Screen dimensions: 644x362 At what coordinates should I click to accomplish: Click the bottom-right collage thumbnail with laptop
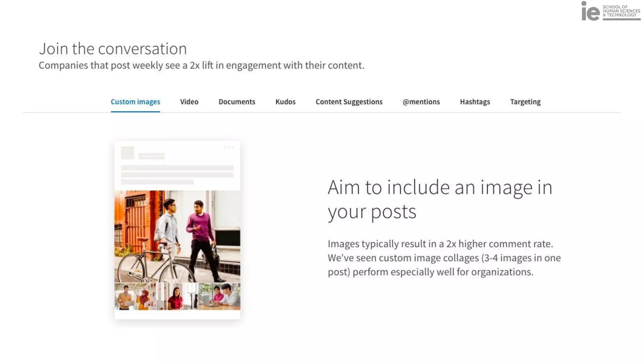click(x=219, y=296)
